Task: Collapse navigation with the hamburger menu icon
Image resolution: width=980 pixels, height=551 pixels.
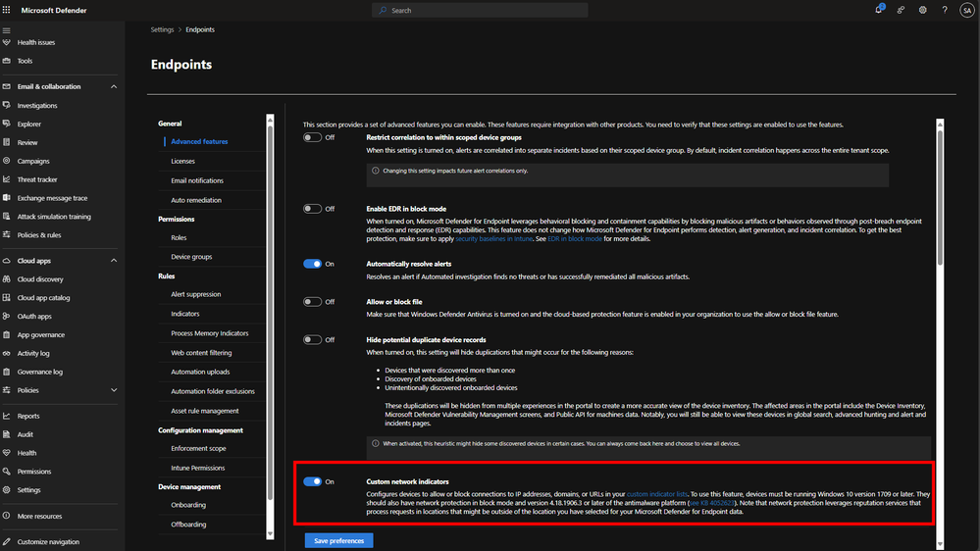Action: click(x=6, y=30)
